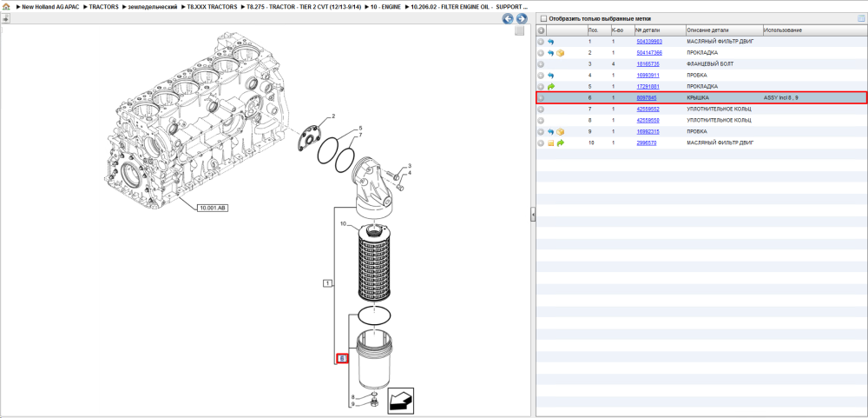Click the blue arrow icon in the 504147366 row
The height and width of the screenshot is (418, 868).
pyautogui.click(x=551, y=53)
